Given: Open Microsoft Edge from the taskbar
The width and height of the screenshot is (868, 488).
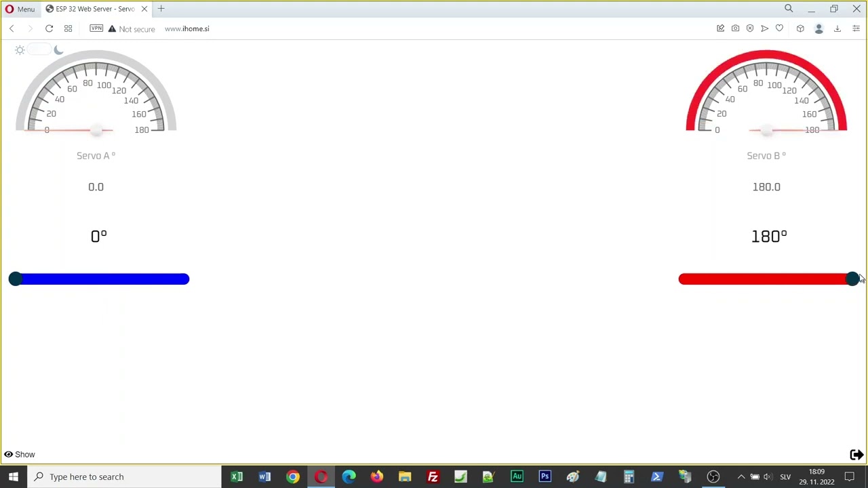Looking at the screenshot, I should pyautogui.click(x=349, y=476).
